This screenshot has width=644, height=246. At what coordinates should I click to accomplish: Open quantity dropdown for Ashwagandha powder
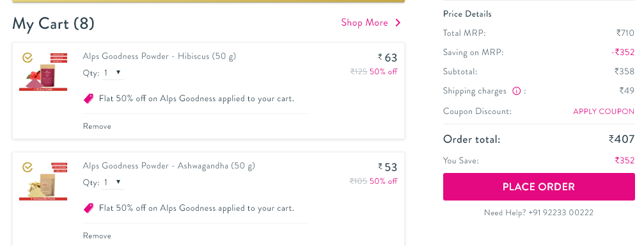click(113, 182)
